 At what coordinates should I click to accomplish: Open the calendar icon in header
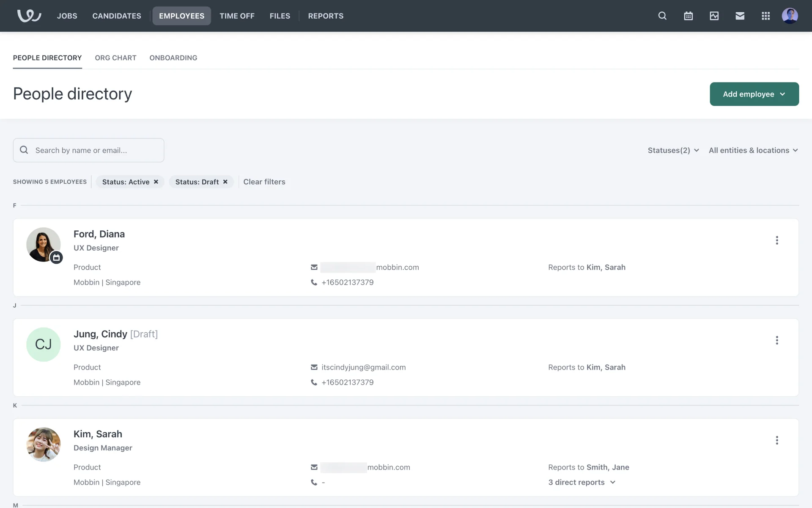pyautogui.click(x=688, y=16)
